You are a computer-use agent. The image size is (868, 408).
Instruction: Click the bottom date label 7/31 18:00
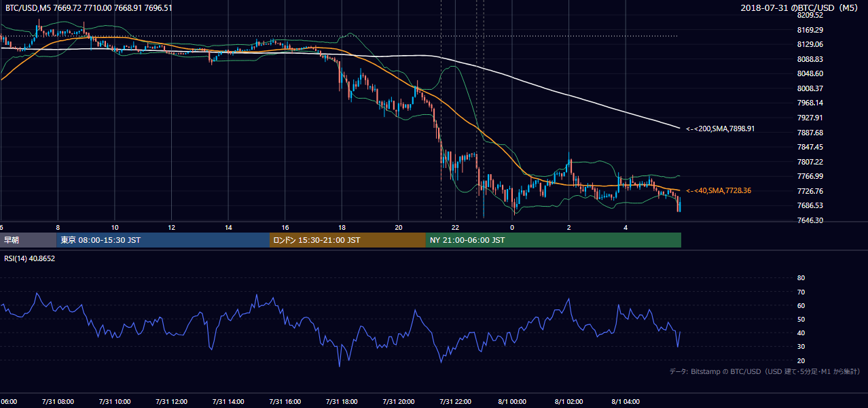point(342,402)
